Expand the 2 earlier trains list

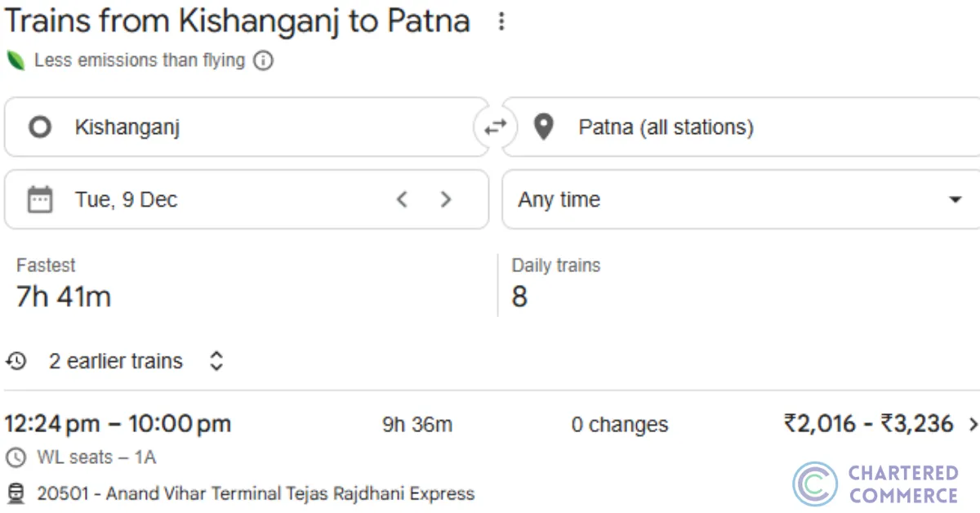216,361
